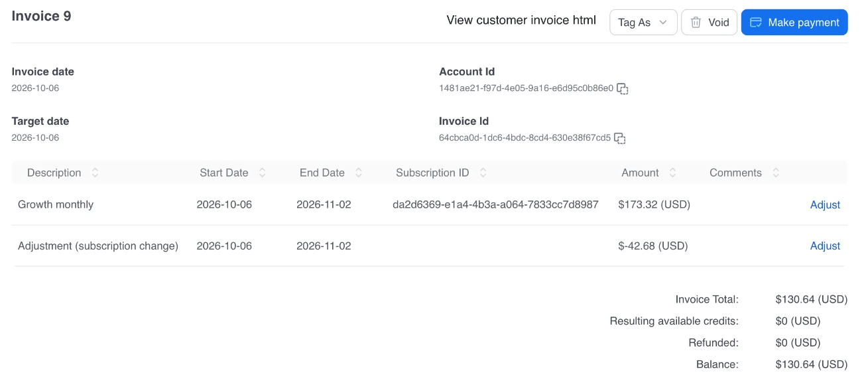Click subscription ID da2d6369-e1a4-4b3a-a064-7833cc7d8987
868x373 pixels.
pyautogui.click(x=495, y=204)
